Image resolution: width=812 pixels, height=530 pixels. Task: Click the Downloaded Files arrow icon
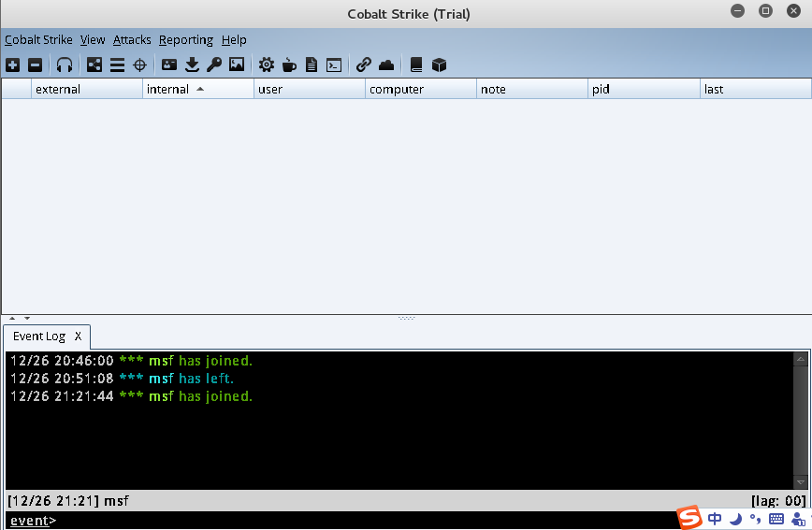coord(192,64)
